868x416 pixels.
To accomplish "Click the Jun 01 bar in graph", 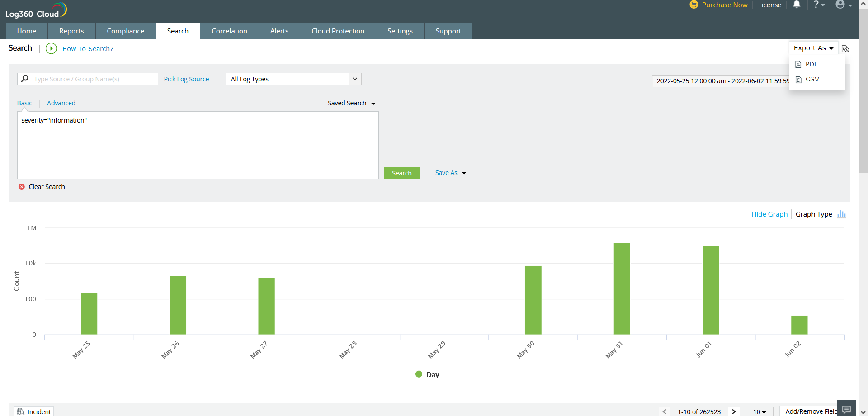I will tap(711, 290).
